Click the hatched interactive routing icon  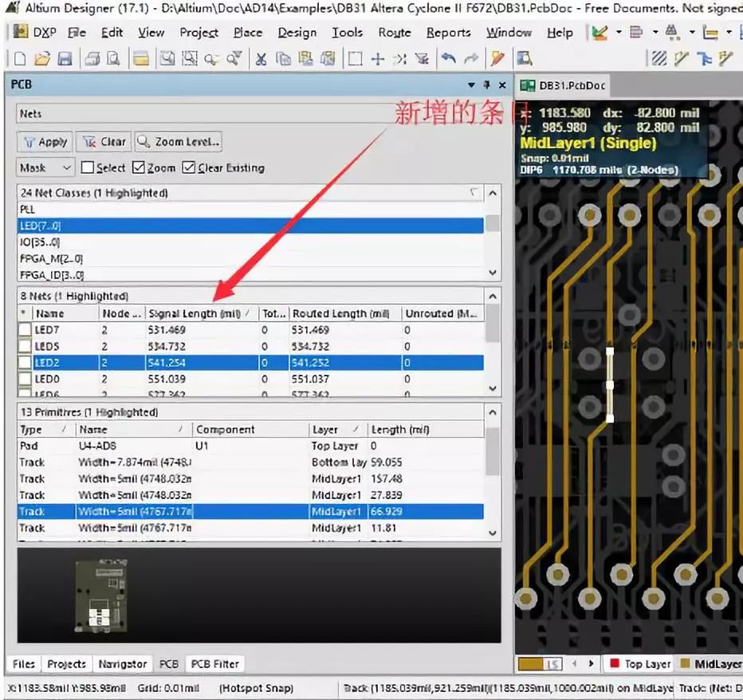659,59
